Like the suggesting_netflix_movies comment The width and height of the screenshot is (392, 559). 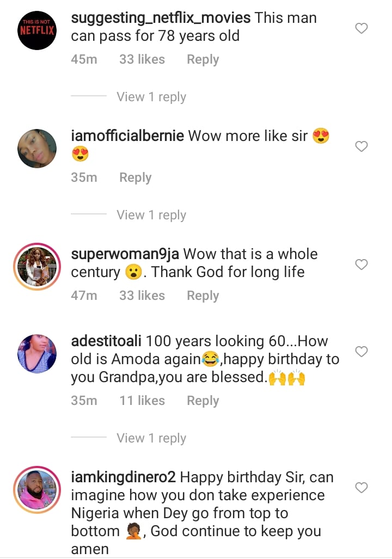coord(362,28)
